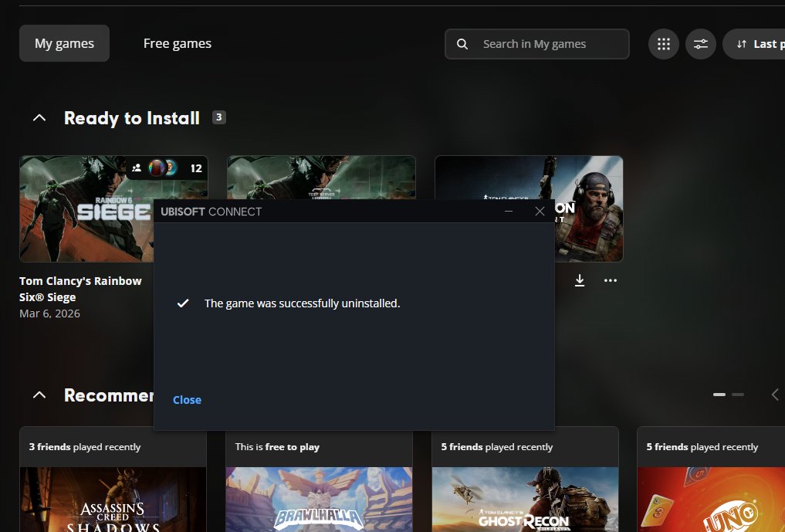The width and height of the screenshot is (785, 532).
Task: Close Ubisoft Connect dialog with X
Action: [x=540, y=212]
